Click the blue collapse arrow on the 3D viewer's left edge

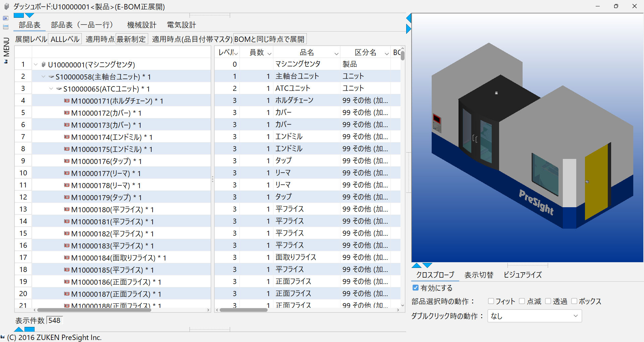[x=409, y=18]
